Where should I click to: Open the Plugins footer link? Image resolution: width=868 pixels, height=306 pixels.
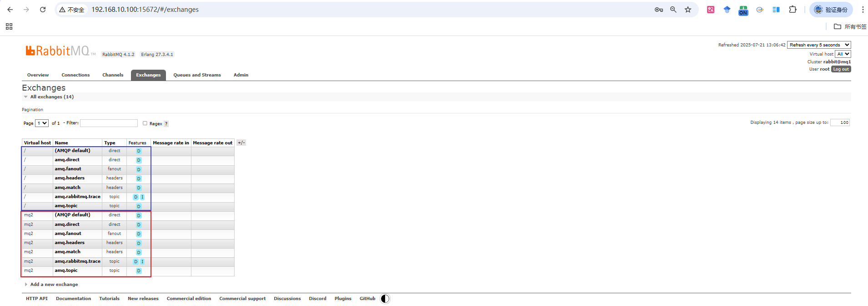[343, 299]
